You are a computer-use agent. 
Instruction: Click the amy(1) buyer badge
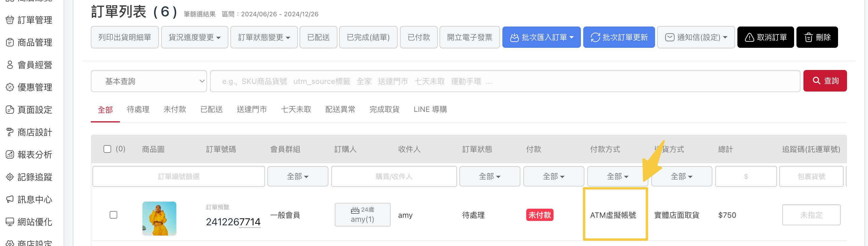[362, 215]
